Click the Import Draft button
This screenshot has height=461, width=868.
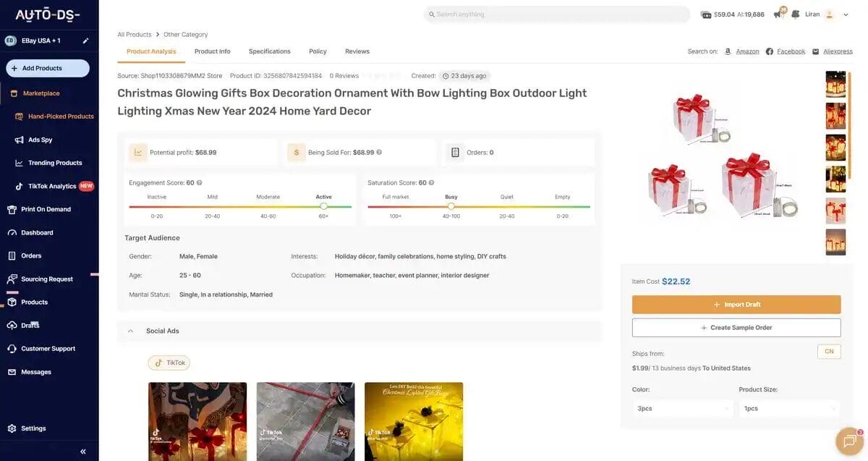(x=736, y=304)
